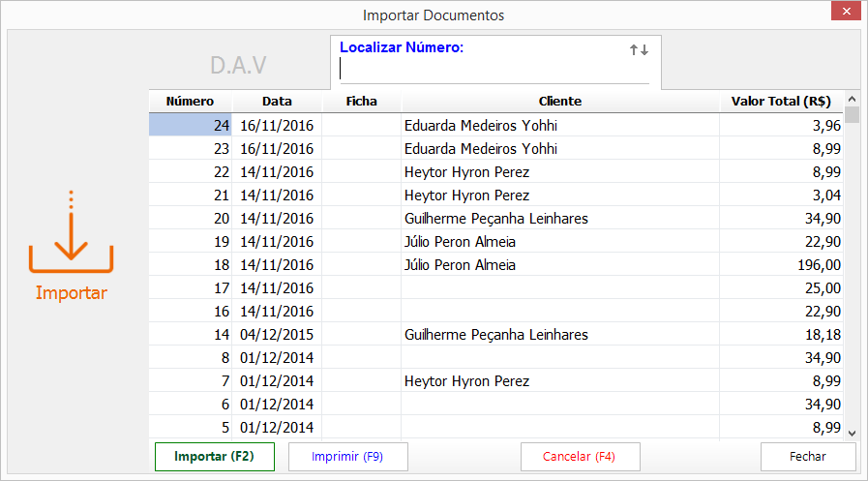Select document number 19 cell
The width and height of the screenshot is (868, 481).
[191, 242]
